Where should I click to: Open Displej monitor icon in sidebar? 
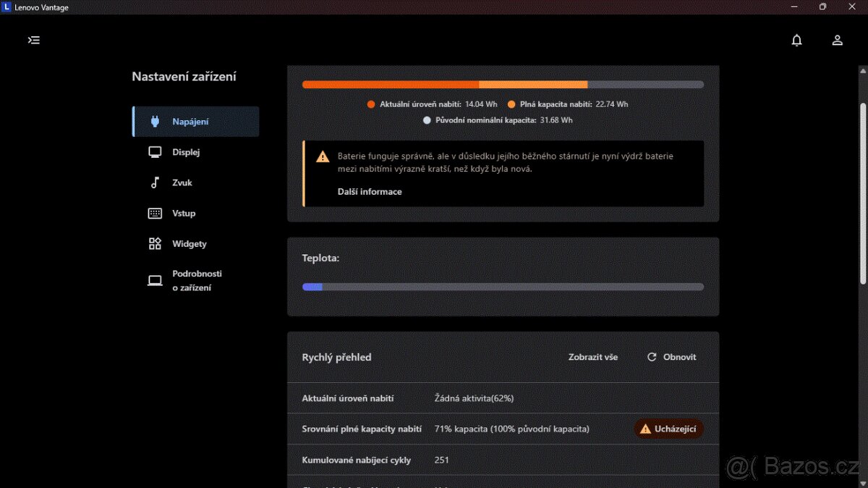click(154, 151)
